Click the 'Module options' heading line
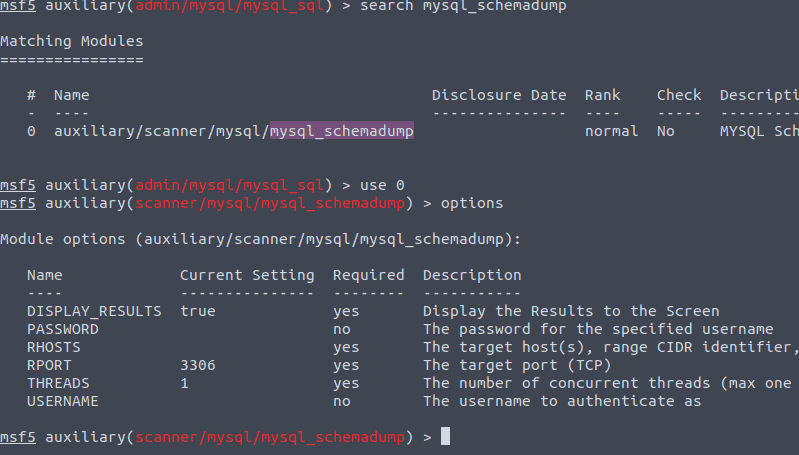The image size is (799, 455). (x=260, y=239)
